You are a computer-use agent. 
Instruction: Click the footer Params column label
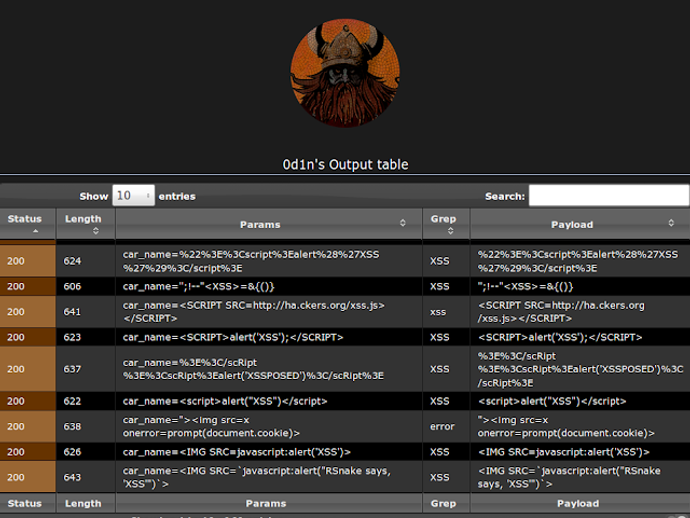pos(266,503)
